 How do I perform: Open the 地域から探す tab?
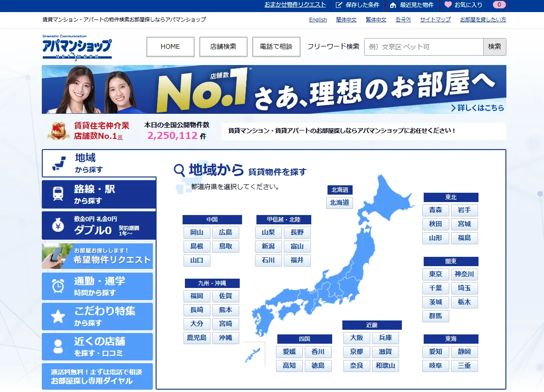[x=99, y=163]
